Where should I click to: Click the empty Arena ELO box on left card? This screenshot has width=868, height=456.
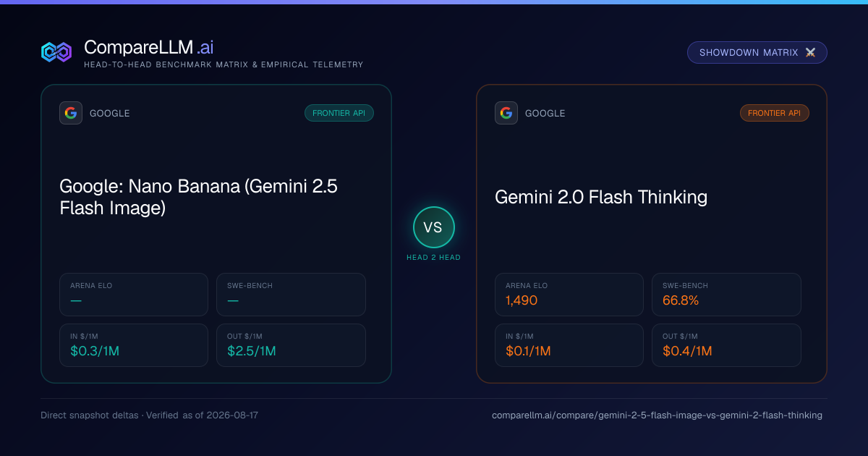pos(134,295)
